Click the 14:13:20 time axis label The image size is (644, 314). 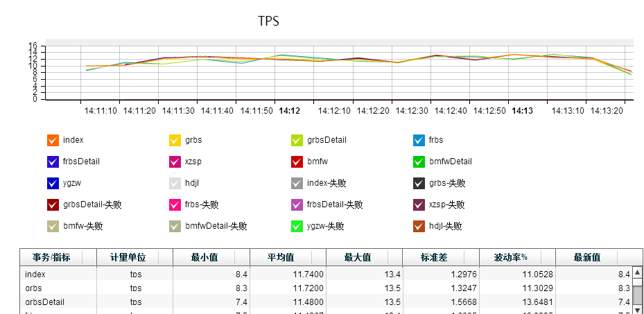click(607, 111)
